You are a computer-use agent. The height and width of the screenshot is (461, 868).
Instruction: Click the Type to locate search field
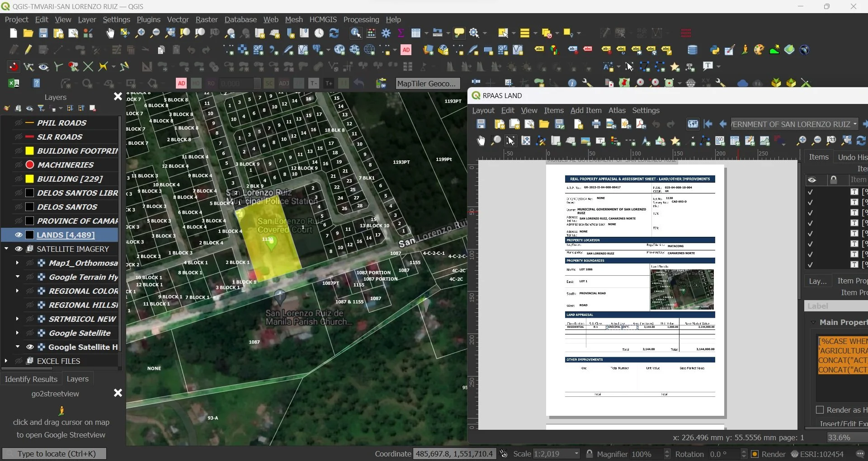(54, 454)
